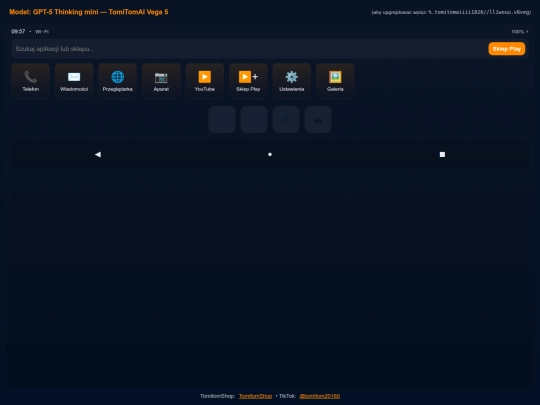540x405 pixels.
Task: Open the Sklep Play app tile
Action: (x=248, y=81)
